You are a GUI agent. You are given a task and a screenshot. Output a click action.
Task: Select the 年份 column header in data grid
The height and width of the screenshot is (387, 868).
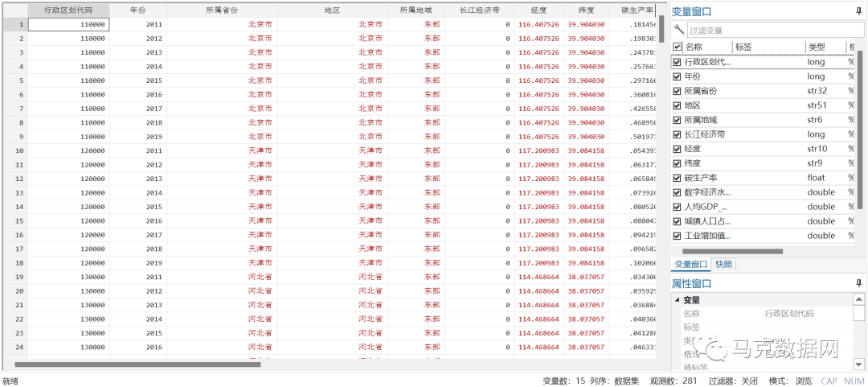pyautogui.click(x=138, y=10)
